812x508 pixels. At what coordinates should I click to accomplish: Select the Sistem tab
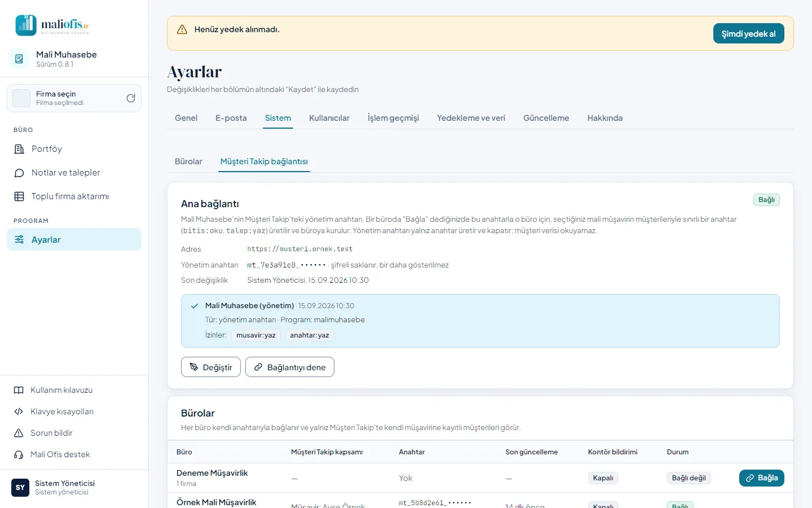click(278, 118)
